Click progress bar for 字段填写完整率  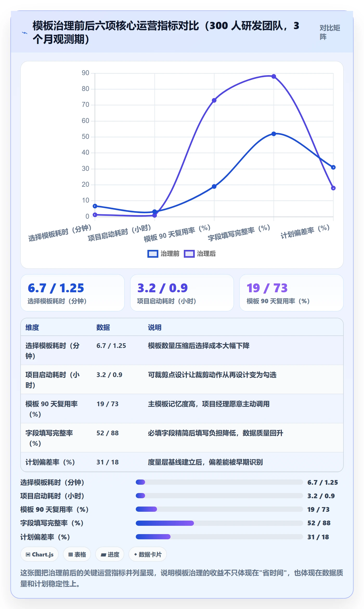[219, 523]
